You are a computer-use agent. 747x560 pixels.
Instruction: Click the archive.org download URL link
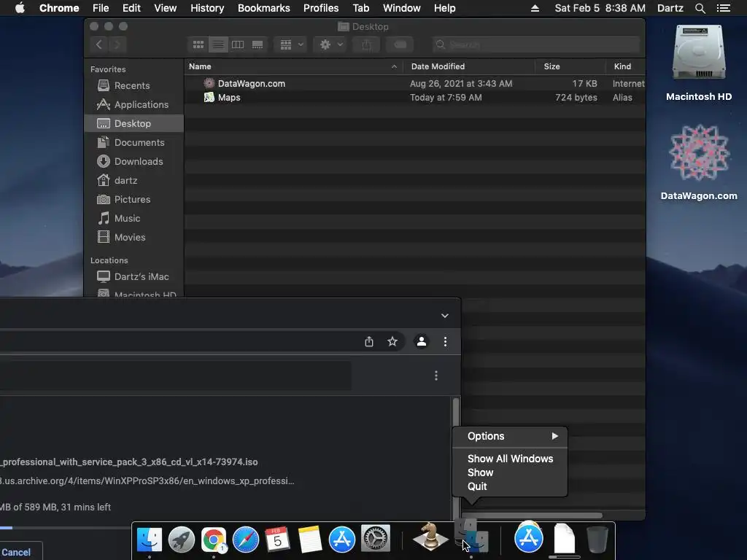point(147,481)
